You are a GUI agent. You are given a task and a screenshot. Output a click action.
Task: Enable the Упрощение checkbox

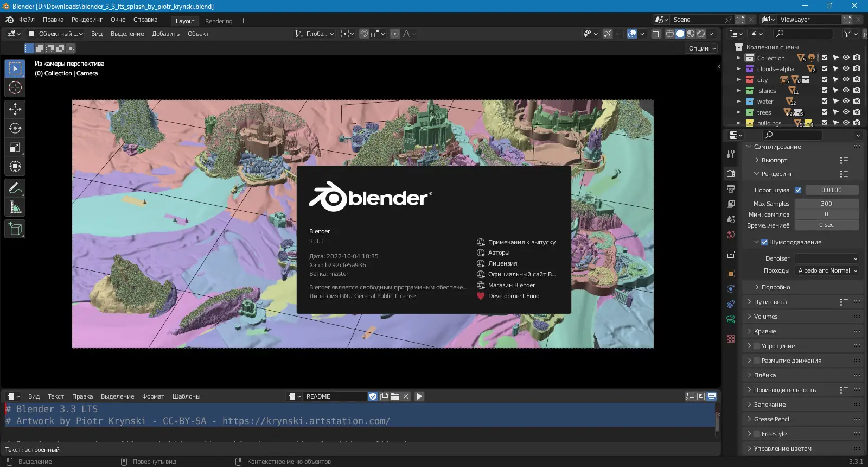tap(757, 346)
